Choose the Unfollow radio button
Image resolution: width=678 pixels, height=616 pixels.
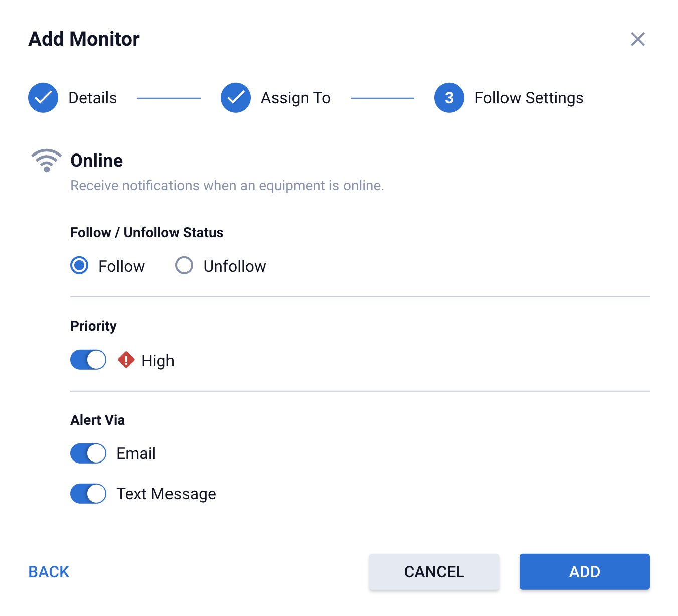point(184,265)
